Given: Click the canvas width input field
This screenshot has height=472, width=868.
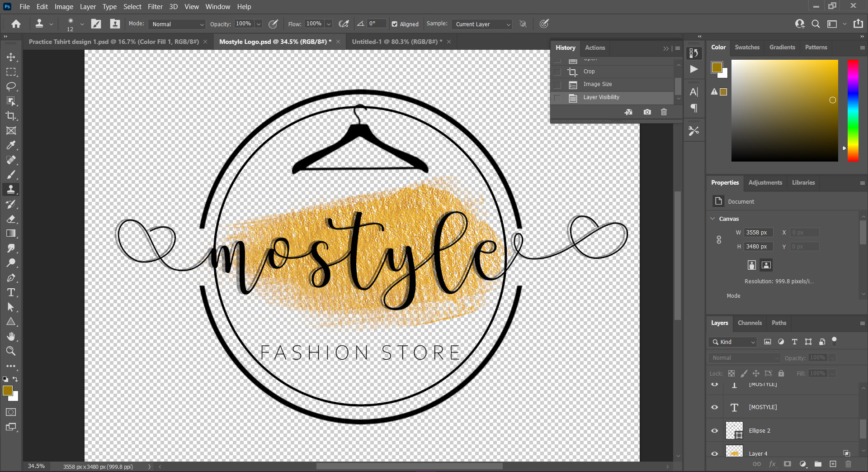Looking at the screenshot, I should tap(759, 233).
